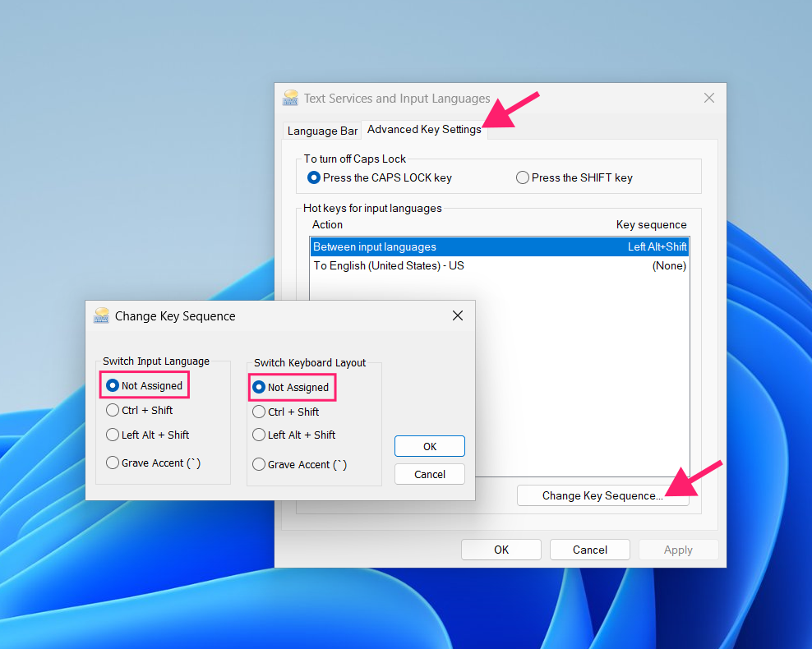Choose Left Alt + Shift for Switch Keyboard Layout

(x=294, y=435)
